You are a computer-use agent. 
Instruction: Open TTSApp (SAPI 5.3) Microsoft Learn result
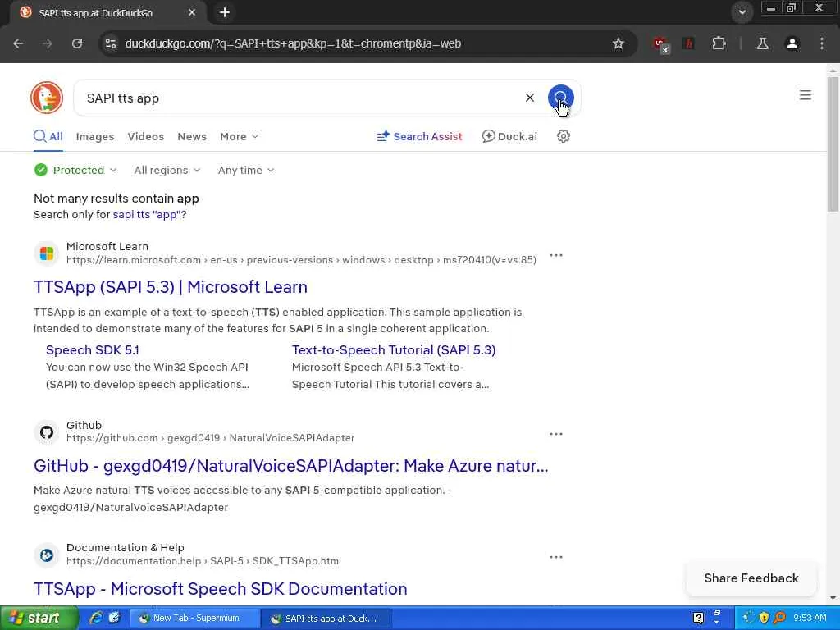pyautogui.click(x=171, y=286)
